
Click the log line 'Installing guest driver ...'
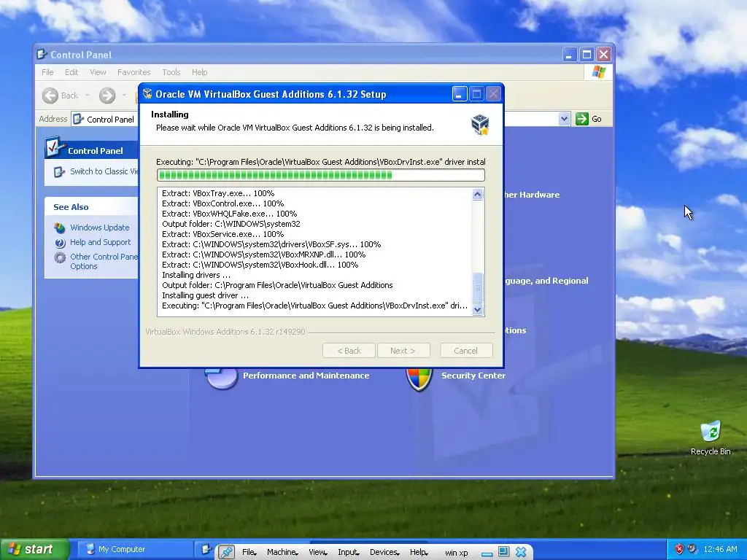pyautogui.click(x=205, y=295)
